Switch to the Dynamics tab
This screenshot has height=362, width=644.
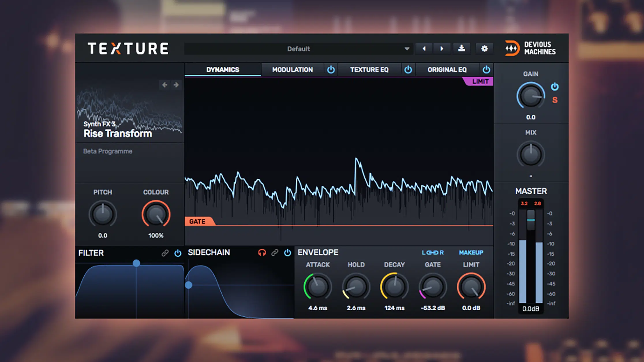(x=223, y=70)
